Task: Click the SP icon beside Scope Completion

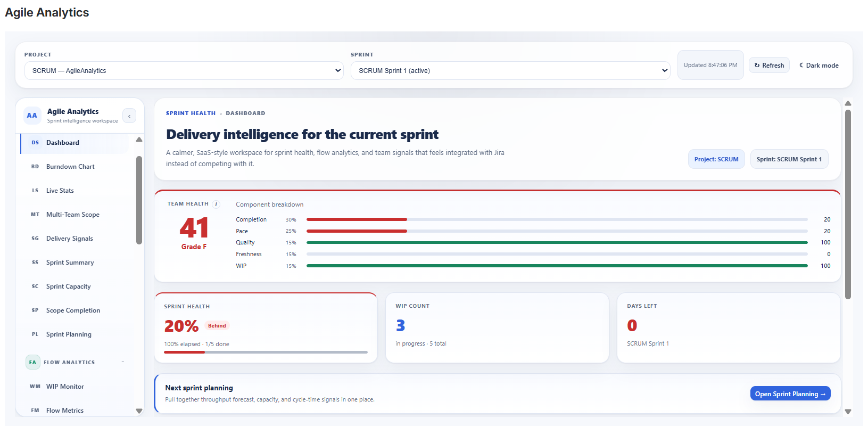Action: coord(35,310)
